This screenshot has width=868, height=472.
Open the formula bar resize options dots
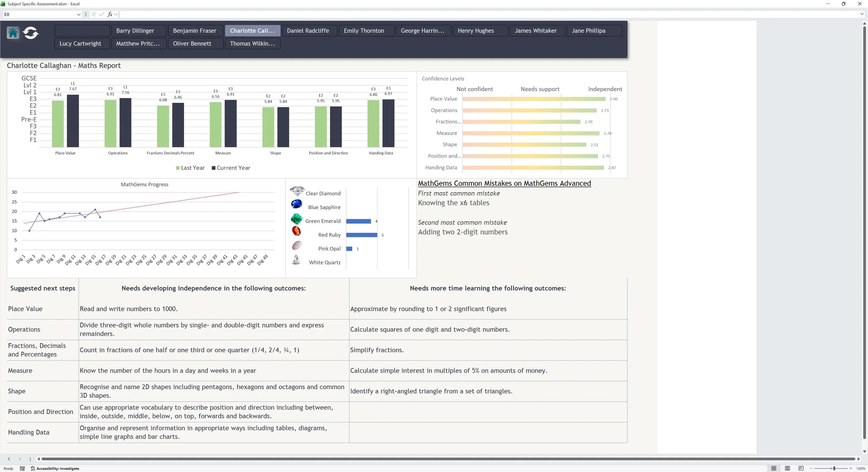86,14
